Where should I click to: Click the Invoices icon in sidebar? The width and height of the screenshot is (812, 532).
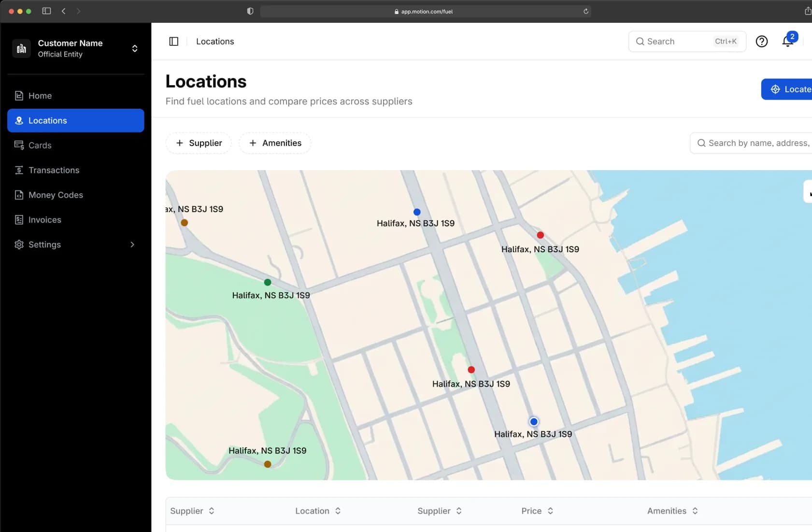pos(19,220)
